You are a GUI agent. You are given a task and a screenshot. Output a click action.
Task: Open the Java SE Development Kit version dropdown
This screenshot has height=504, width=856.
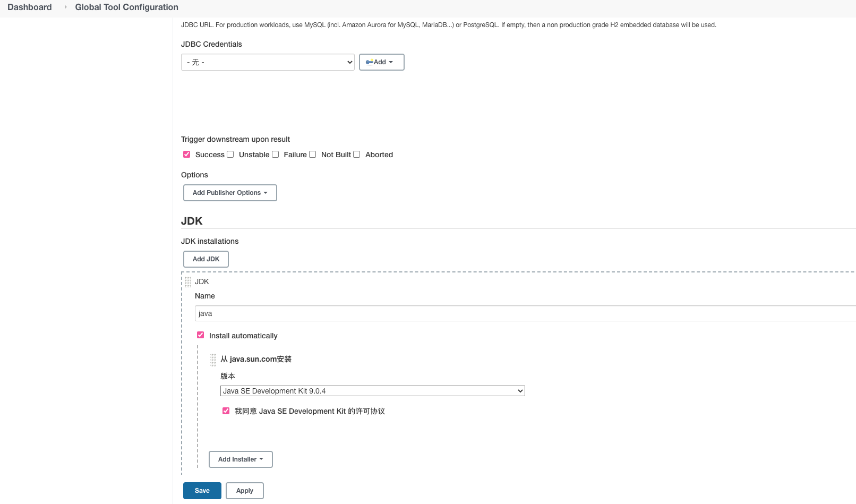point(372,391)
